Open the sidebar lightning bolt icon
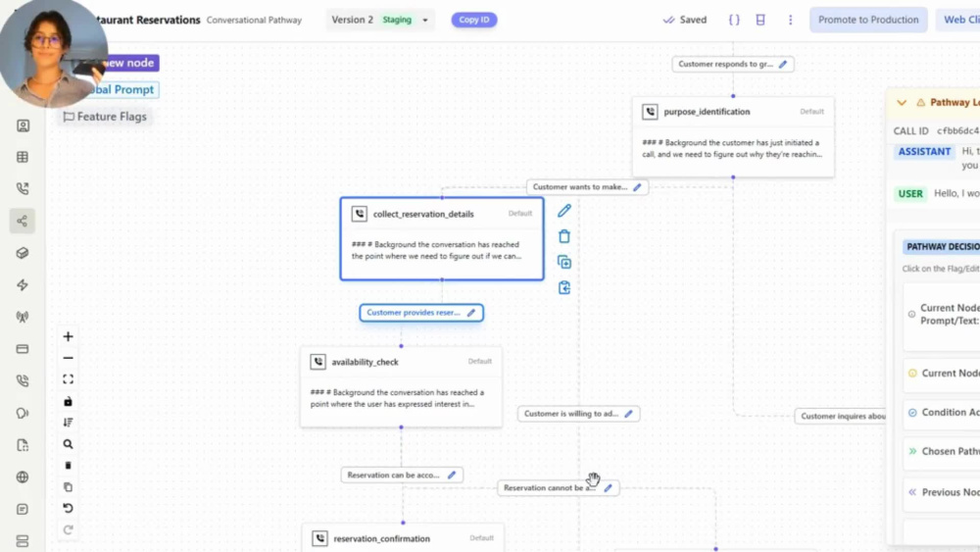 pos(23,285)
